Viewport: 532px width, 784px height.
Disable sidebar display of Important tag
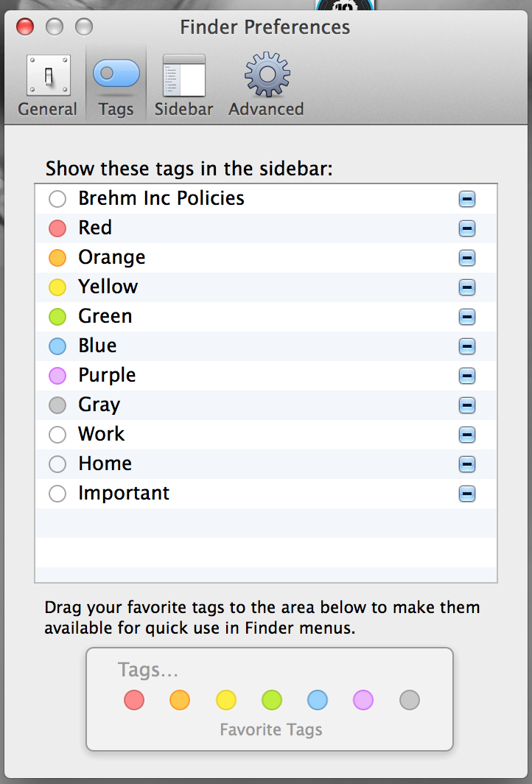[466, 494]
